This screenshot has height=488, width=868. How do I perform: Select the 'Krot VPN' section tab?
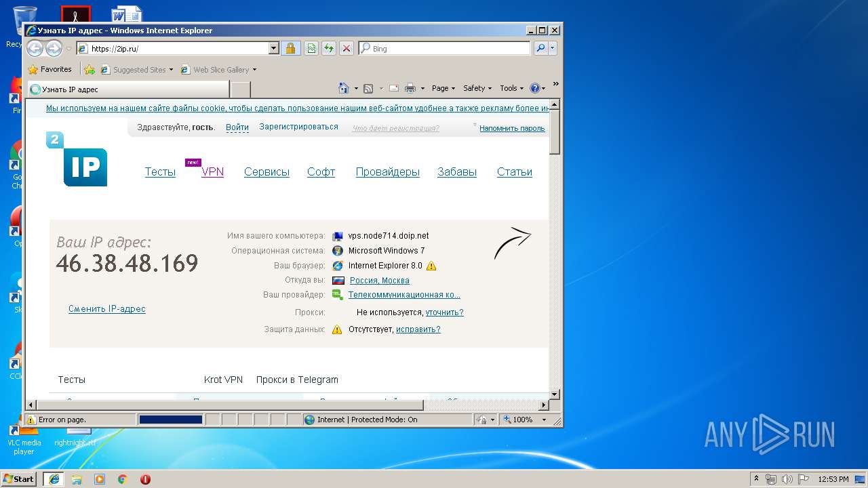click(223, 380)
